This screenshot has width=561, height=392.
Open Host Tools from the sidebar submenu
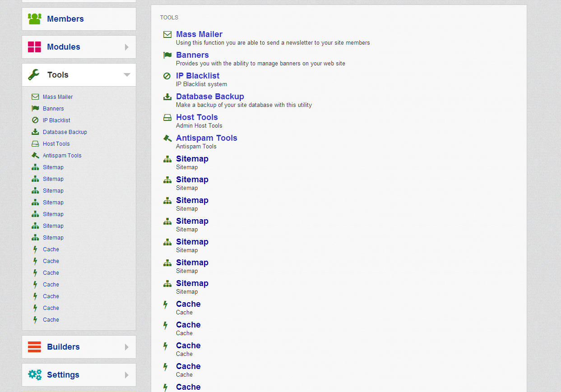(x=56, y=144)
